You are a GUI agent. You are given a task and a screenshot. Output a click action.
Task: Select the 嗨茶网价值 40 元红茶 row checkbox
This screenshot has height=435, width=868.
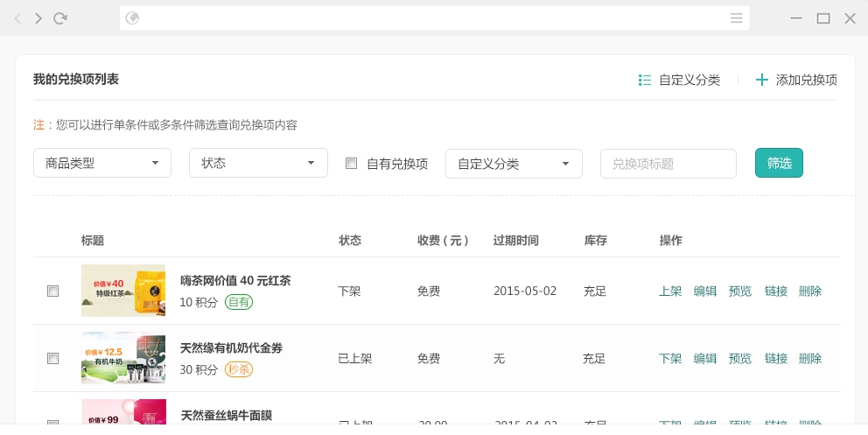[x=53, y=291]
